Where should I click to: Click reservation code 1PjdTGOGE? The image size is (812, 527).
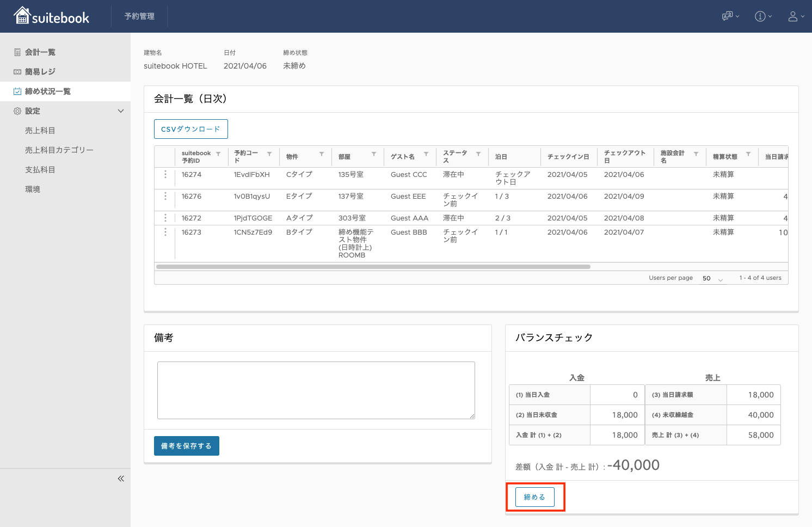coord(253,218)
